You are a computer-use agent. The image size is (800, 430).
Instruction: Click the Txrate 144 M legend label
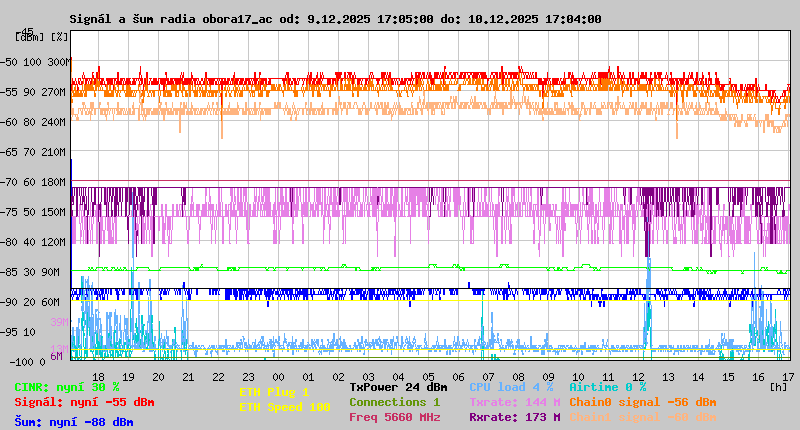pyautogui.click(x=514, y=402)
